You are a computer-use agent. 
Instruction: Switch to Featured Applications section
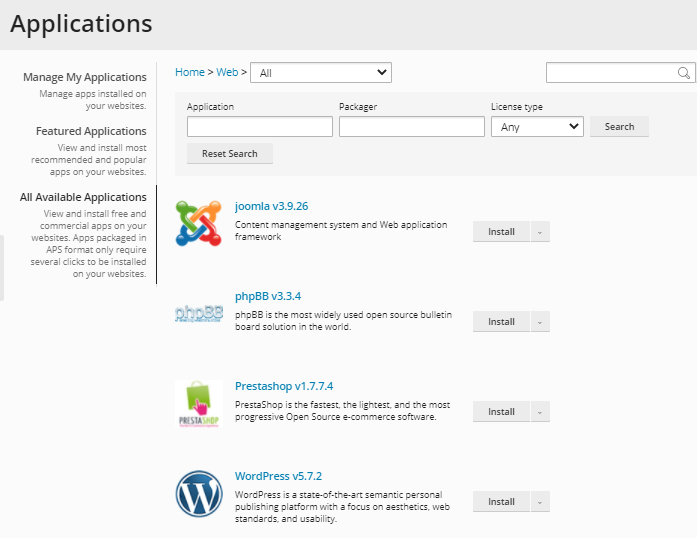point(91,131)
